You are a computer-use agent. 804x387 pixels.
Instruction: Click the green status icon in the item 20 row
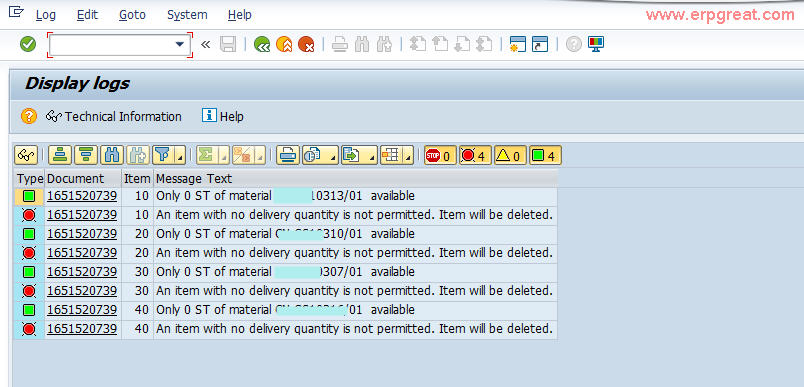(29, 234)
